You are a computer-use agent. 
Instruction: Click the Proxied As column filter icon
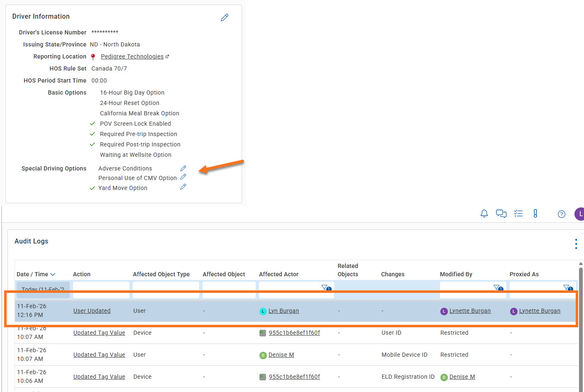click(568, 287)
